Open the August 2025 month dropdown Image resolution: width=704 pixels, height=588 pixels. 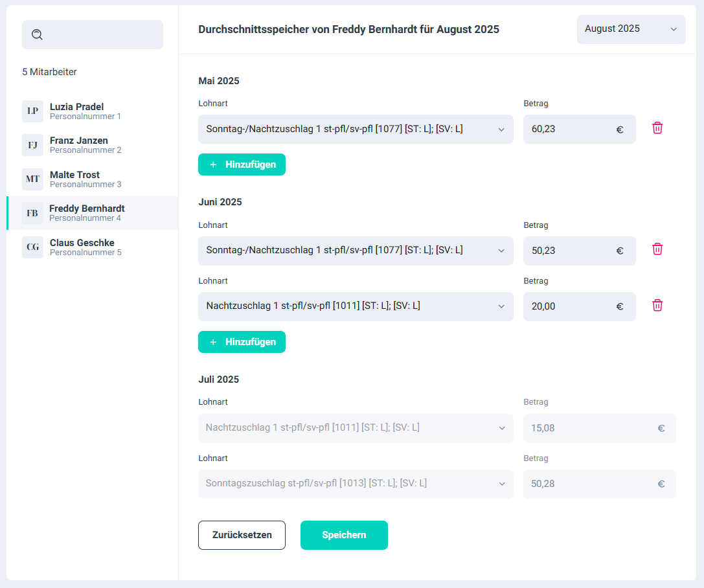631,29
